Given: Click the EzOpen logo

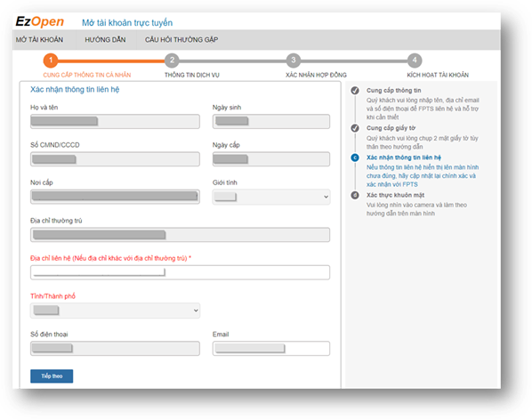Looking at the screenshot, I should point(40,21).
